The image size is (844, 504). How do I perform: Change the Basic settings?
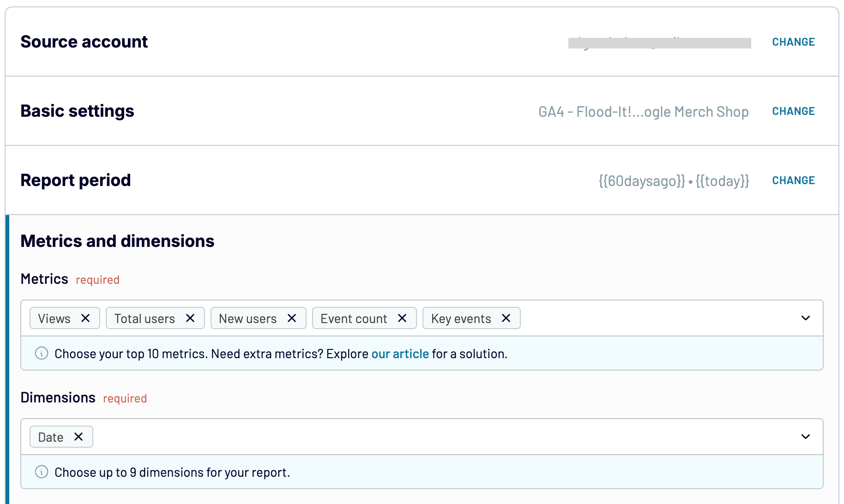[x=793, y=111]
